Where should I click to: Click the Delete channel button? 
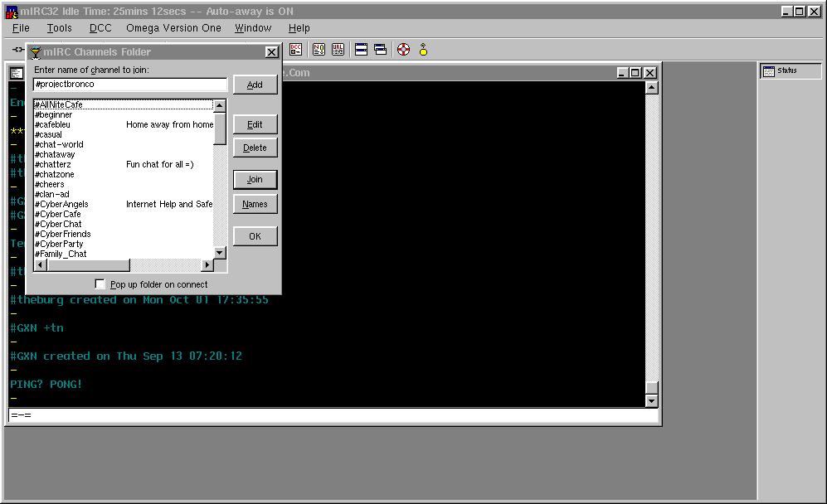click(x=255, y=148)
